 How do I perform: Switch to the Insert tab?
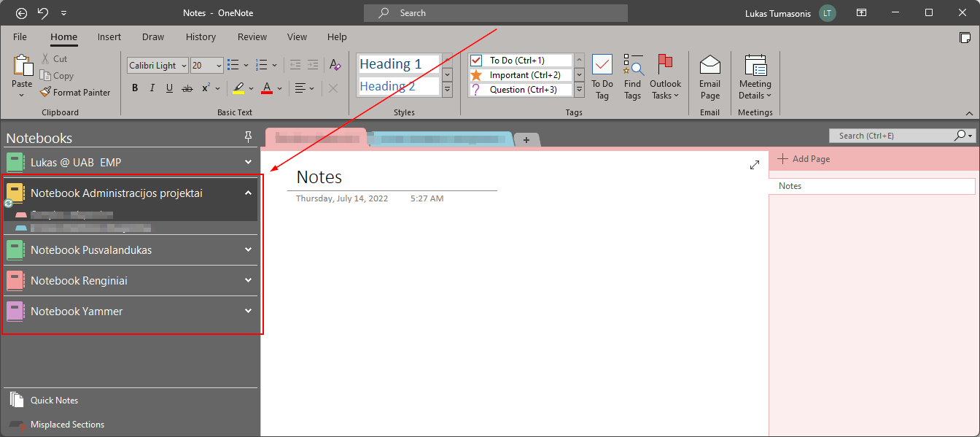coord(109,36)
